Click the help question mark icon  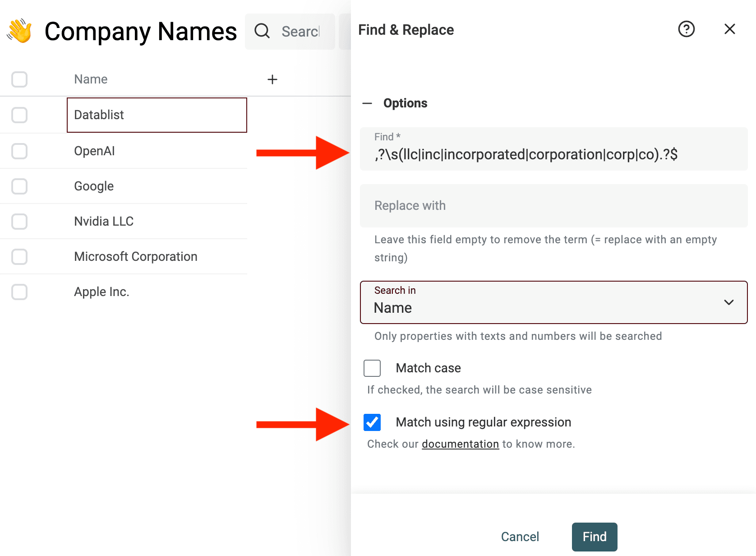coord(686,29)
